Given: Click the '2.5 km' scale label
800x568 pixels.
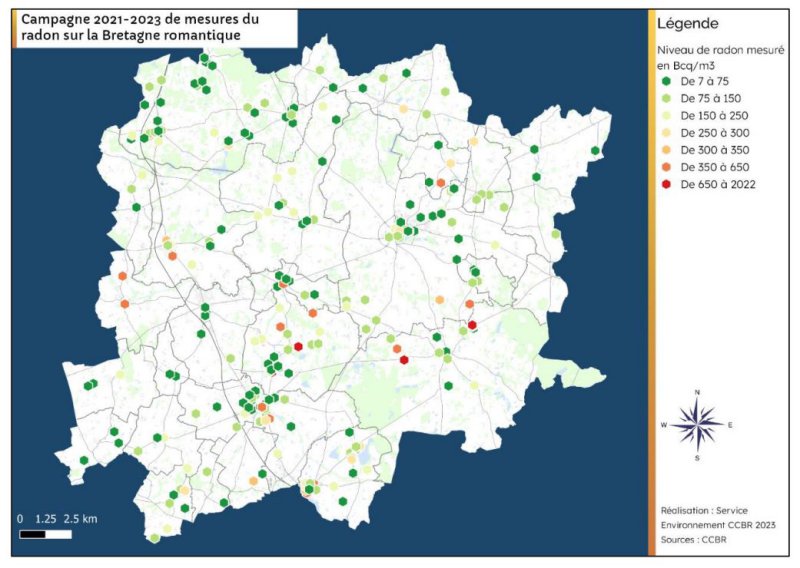Looking at the screenshot, I should [80, 519].
